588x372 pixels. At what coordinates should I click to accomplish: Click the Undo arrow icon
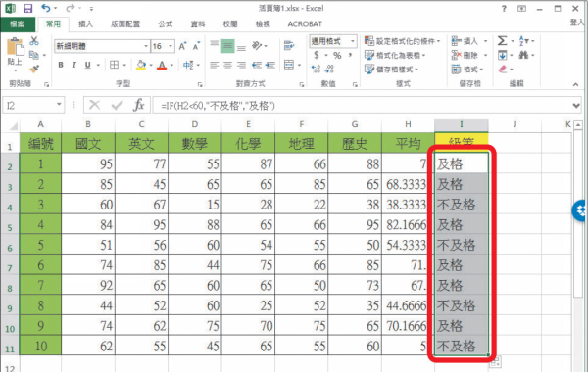(45, 8)
